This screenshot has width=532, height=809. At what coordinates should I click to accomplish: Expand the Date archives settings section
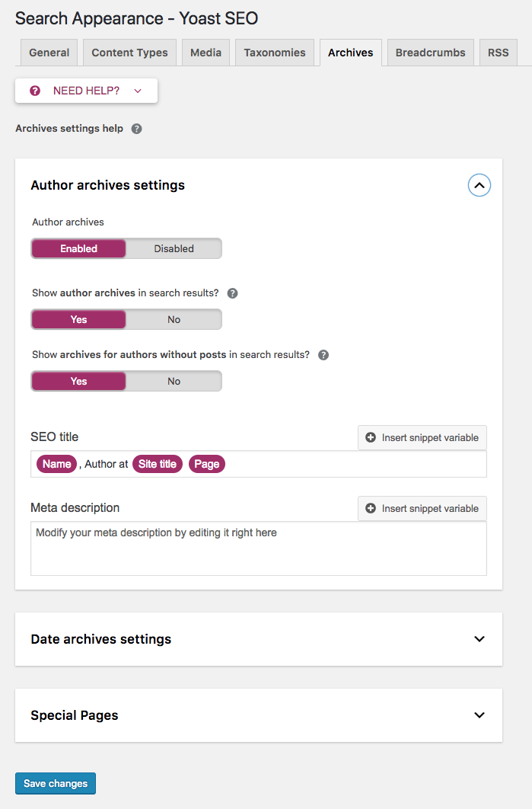click(479, 638)
